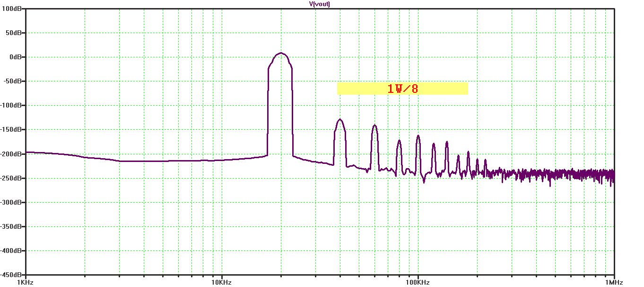This screenshot has width=644, height=287.
Task: Click the 10KHz x-axis label
Action: coord(222,283)
